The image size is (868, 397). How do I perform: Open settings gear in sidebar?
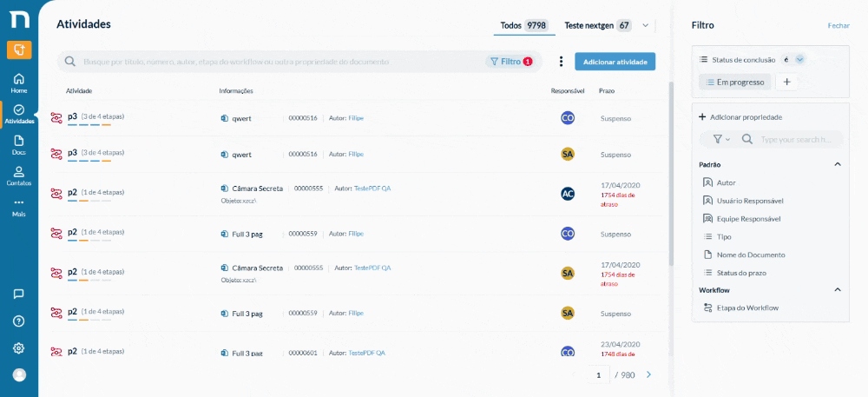click(x=19, y=348)
